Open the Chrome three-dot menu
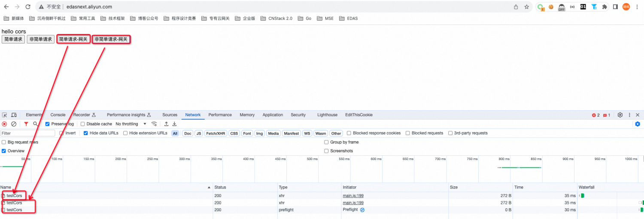The width and height of the screenshot is (644, 219). point(637,7)
